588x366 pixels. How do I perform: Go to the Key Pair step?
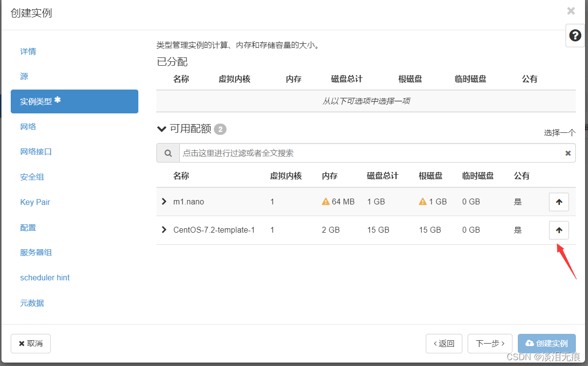35,202
